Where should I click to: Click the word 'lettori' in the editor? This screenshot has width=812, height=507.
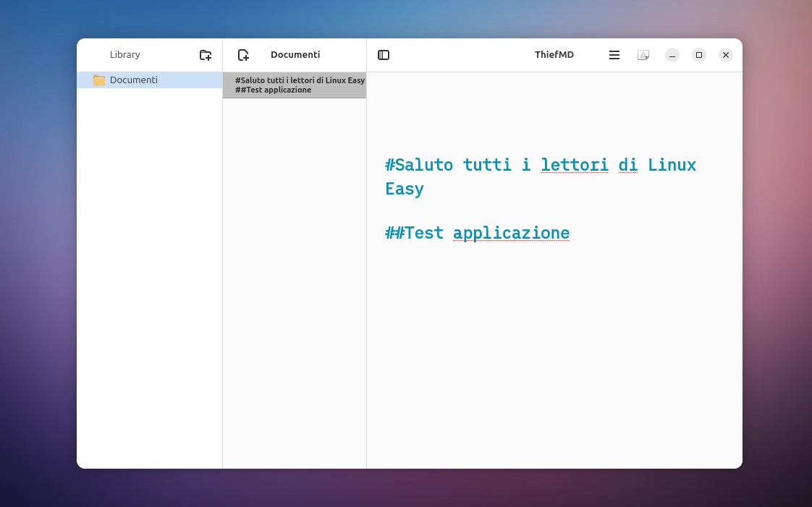[x=574, y=165]
